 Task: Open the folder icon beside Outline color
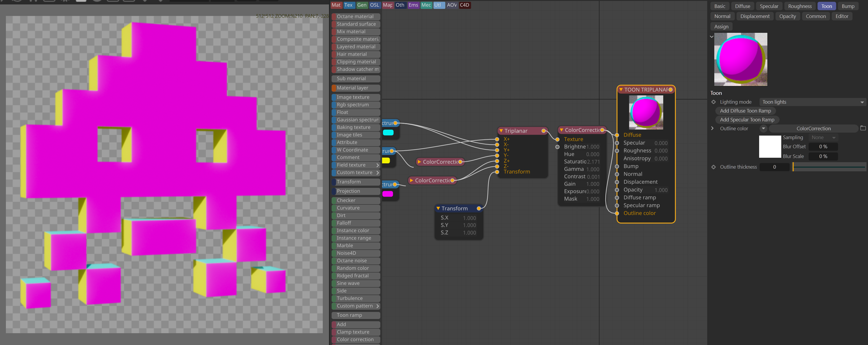pyautogui.click(x=863, y=128)
